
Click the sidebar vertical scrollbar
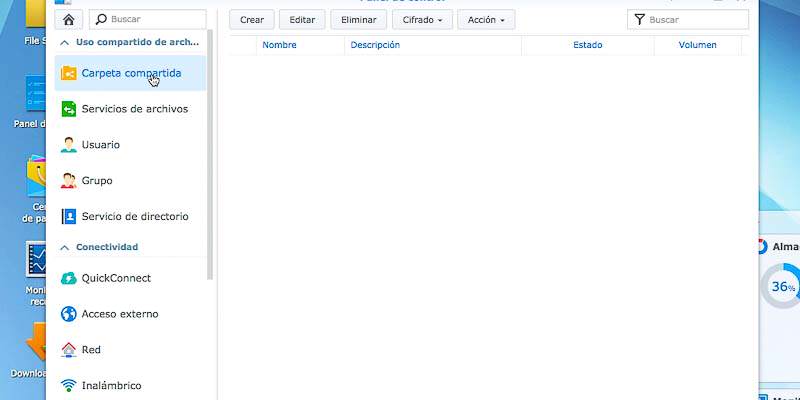[210, 156]
